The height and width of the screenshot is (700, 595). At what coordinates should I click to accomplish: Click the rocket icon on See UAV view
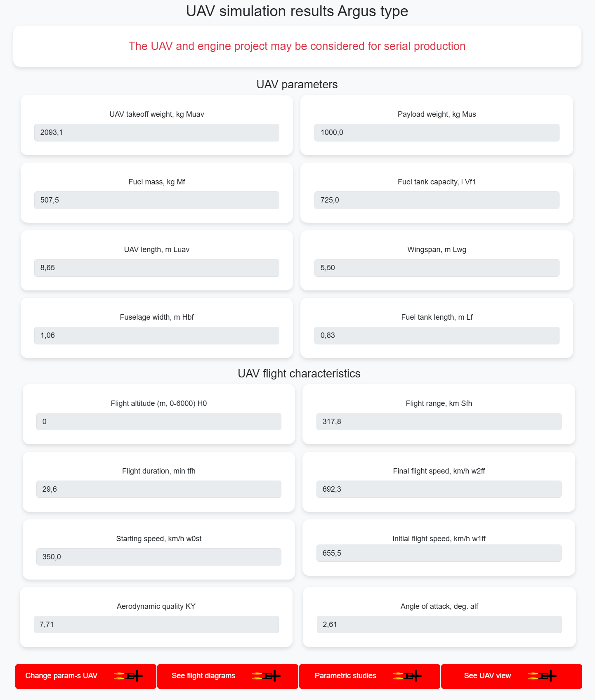pyautogui.click(x=542, y=676)
